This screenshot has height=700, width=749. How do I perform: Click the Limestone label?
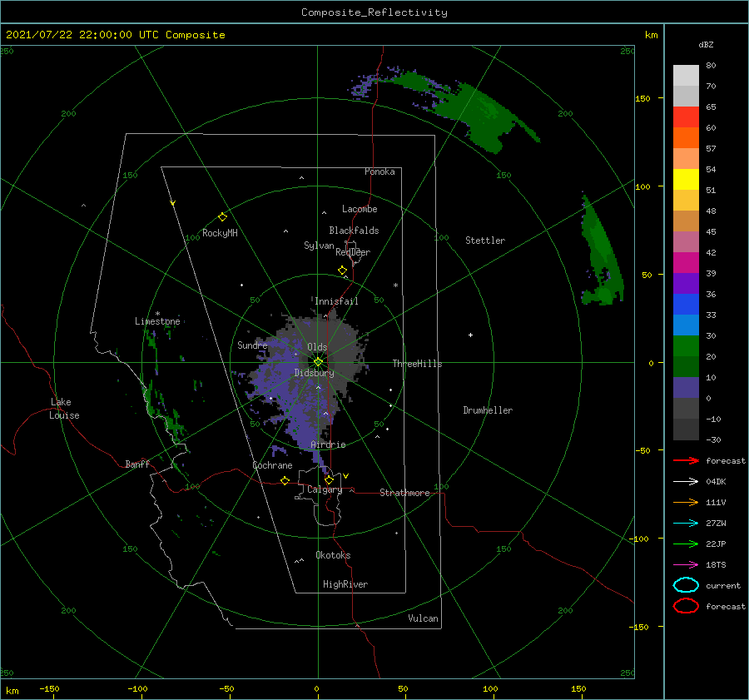pos(157,321)
